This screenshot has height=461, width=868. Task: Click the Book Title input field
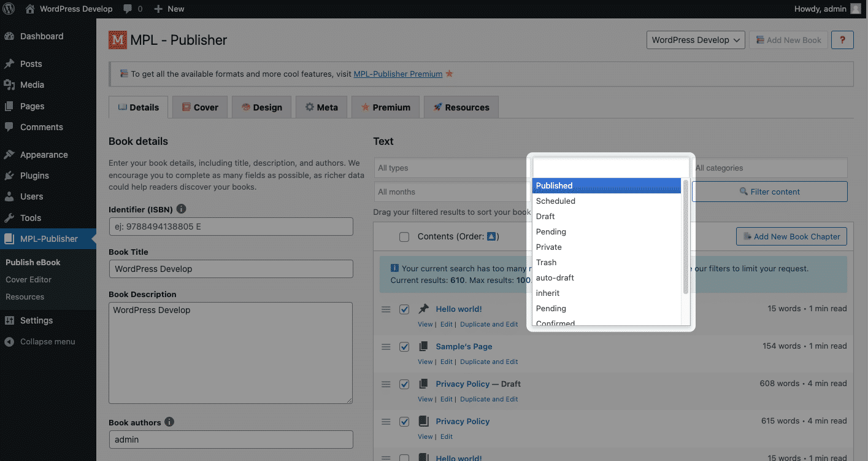(231, 269)
